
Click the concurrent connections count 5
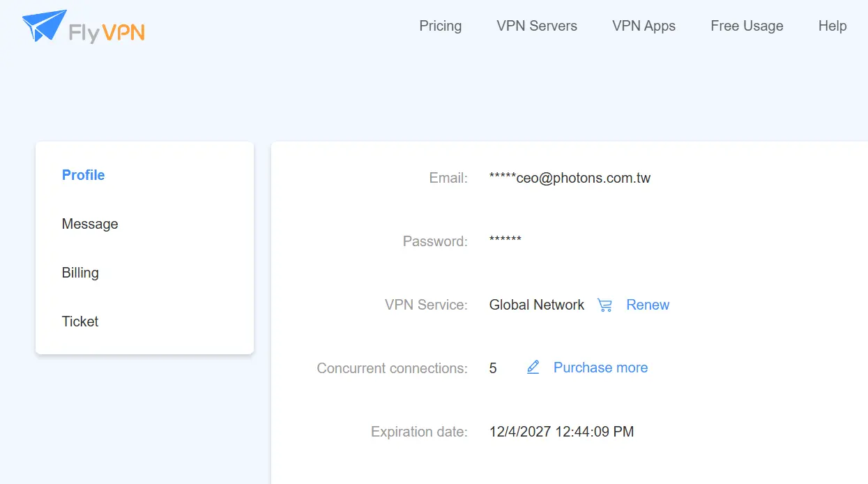pyautogui.click(x=493, y=368)
